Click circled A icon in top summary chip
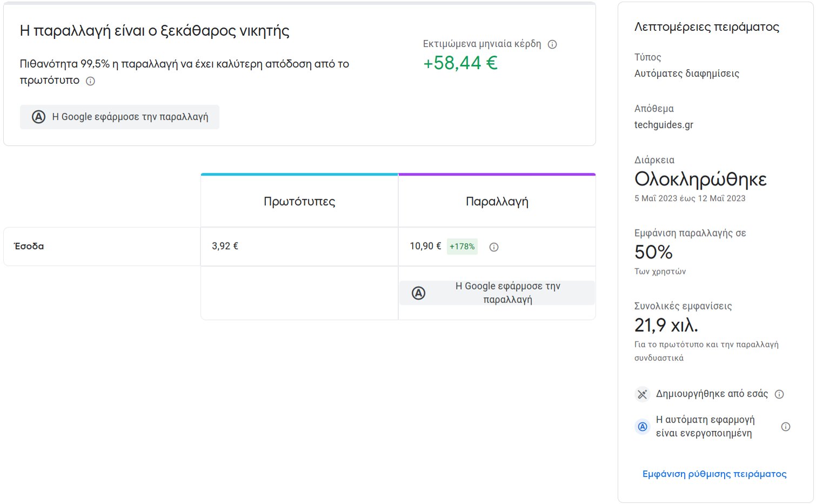Image resolution: width=816 pixels, height=504 pixels. point(38,117)
